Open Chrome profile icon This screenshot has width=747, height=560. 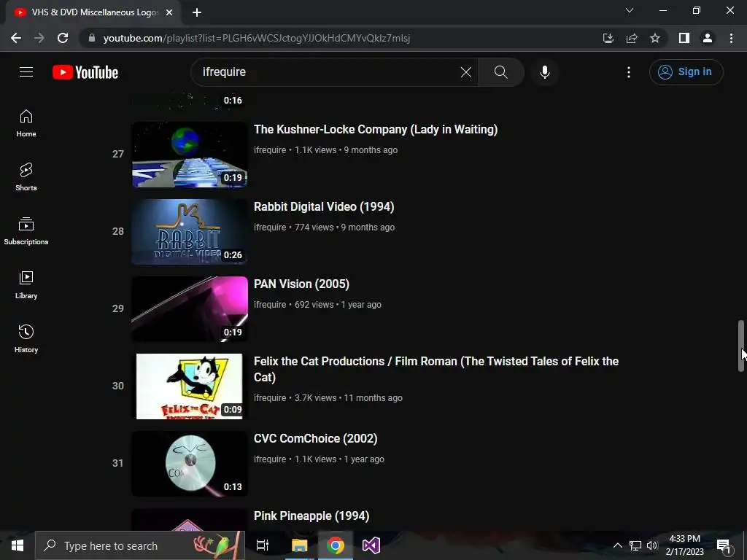[708, 38]
